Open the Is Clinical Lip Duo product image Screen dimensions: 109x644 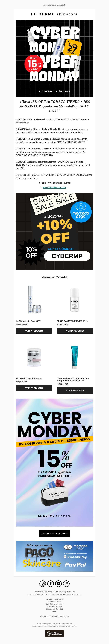tap(34, 300)
